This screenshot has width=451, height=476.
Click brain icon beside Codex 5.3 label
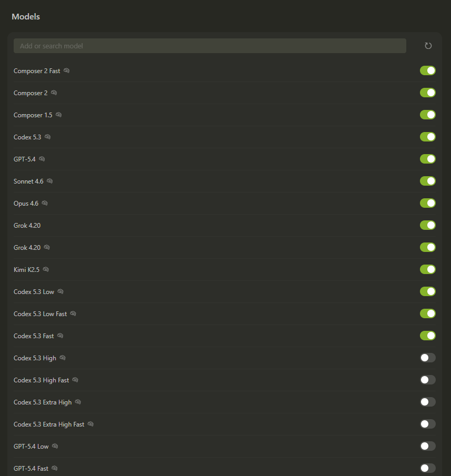coord(48,137)
